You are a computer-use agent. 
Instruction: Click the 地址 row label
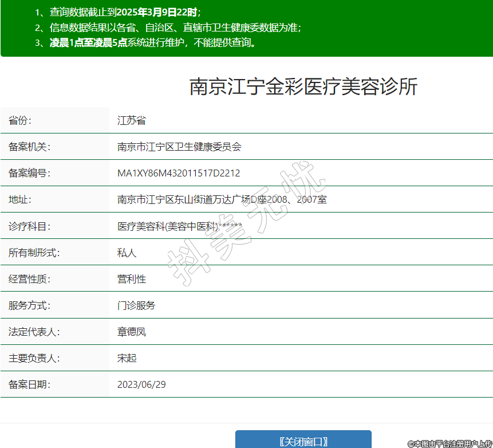tap(20, 200)
